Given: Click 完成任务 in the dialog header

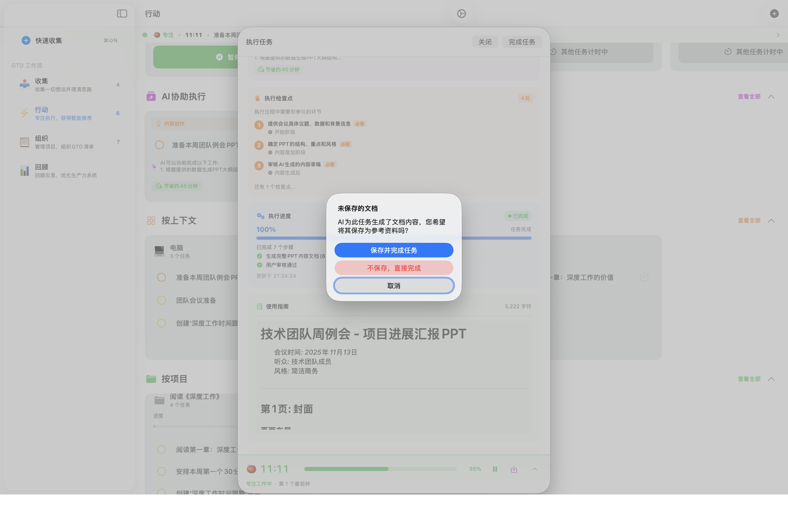Looking at the screenshot, I should (522, 41).
